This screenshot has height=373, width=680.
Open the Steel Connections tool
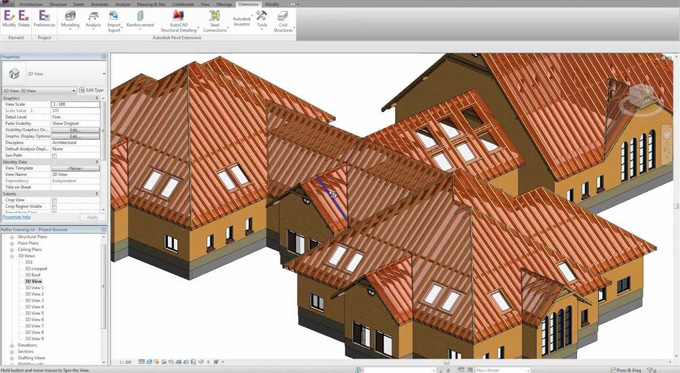point(215,22)
